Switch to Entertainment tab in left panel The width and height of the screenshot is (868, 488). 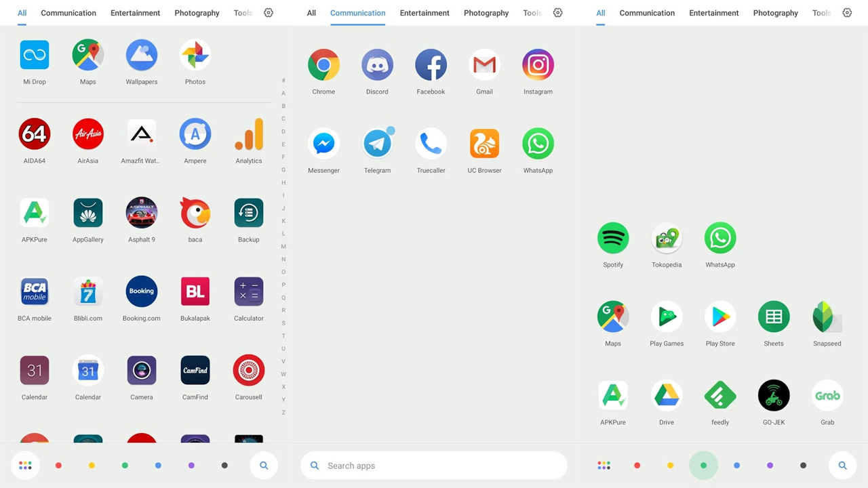(136, 13)
